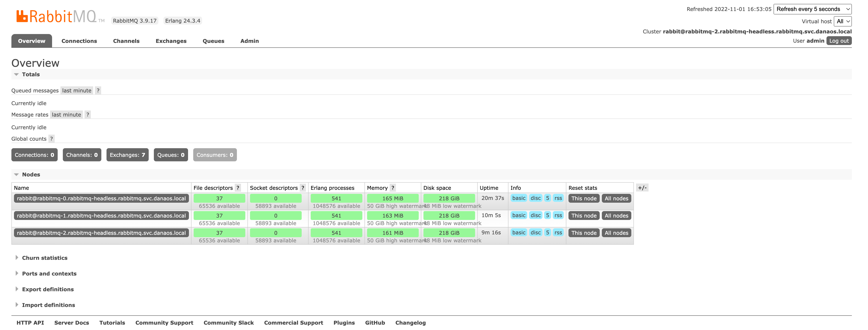Click the RabbitMQ logo
Screen dimensions: 868x330
[57, 16]
